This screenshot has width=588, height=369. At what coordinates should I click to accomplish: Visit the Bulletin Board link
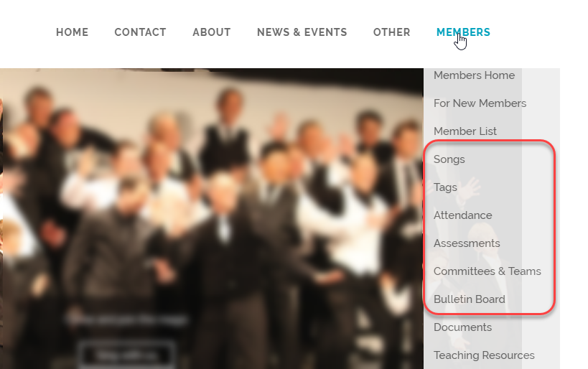coord(469,299)
